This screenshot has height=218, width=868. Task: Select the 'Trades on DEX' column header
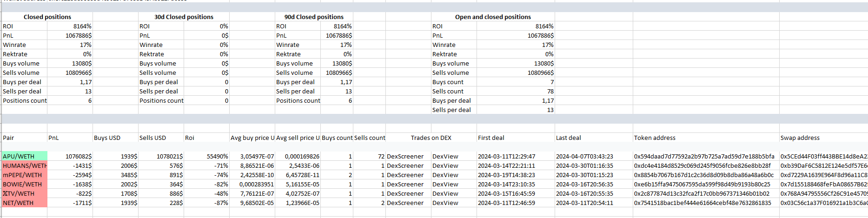tap(431, 138)
